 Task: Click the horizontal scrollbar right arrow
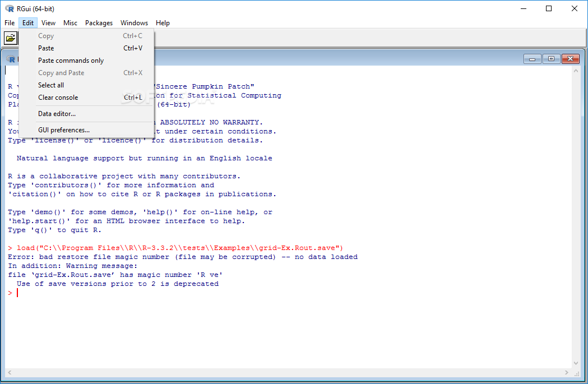pyautogui.click(x=566, y=372)
